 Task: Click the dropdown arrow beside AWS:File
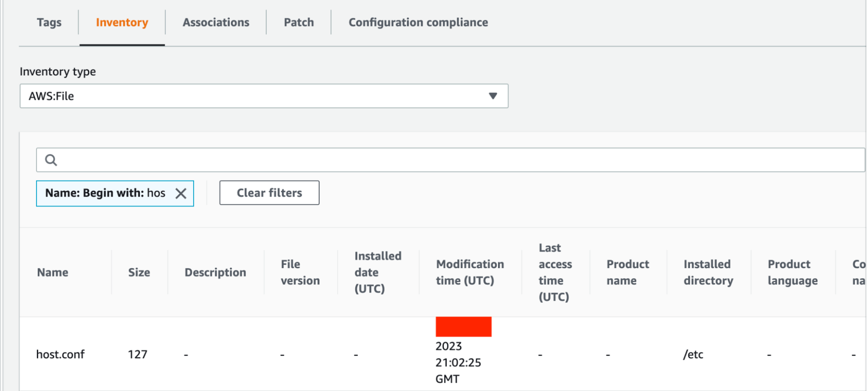[492, 96]
